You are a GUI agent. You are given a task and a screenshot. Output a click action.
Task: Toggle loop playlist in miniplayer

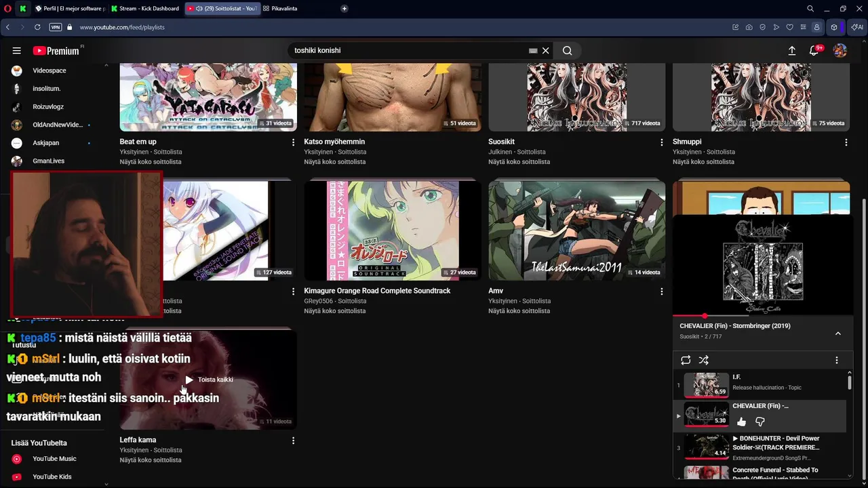pos(686,360)
